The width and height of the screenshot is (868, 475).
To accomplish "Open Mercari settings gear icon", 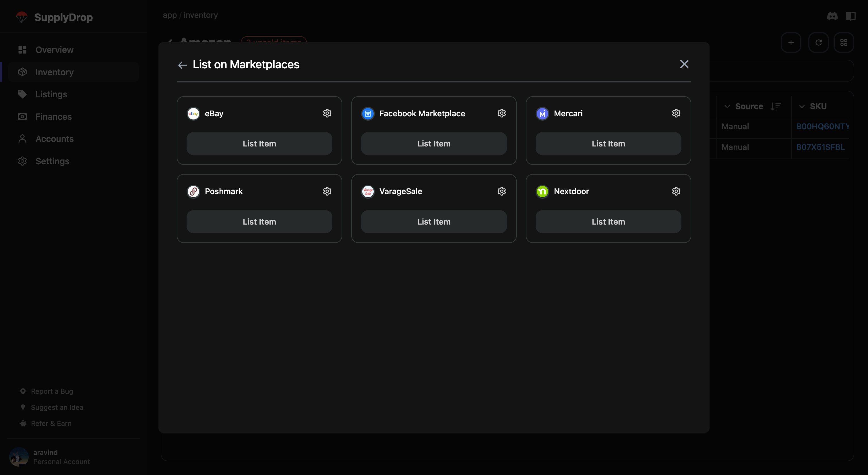I will pos(676,113).
